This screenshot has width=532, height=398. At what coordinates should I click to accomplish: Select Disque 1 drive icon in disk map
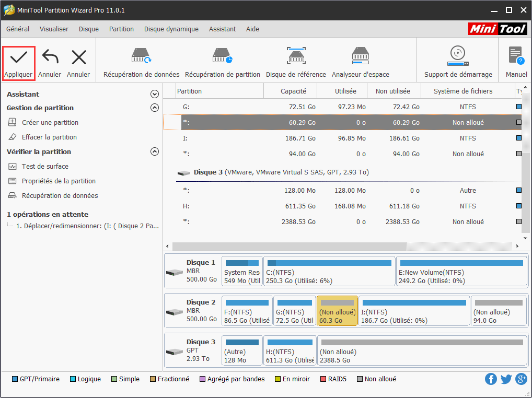click(175, 272)
